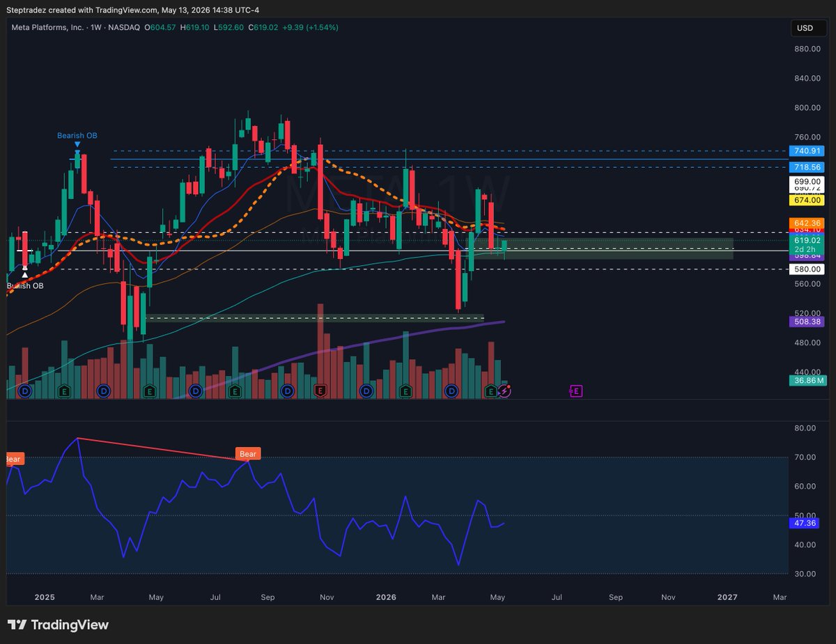The image size is (836, 644).
Task: Click the white 580.00 price label
Action: tap(807, 269)
